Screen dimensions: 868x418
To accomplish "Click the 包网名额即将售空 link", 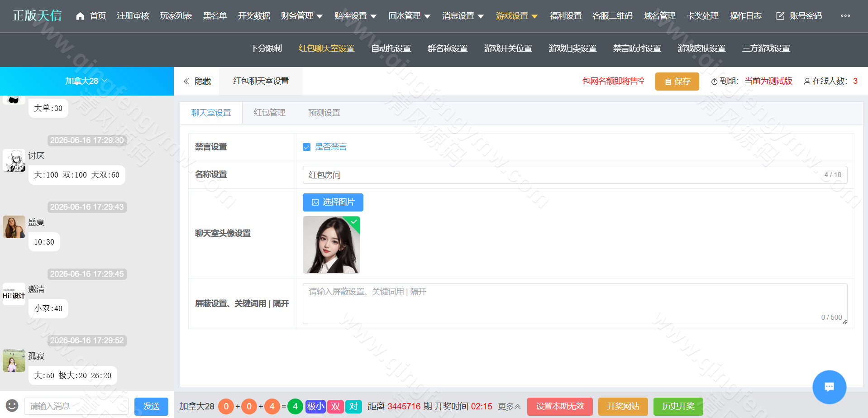I will tap(613, 81).
